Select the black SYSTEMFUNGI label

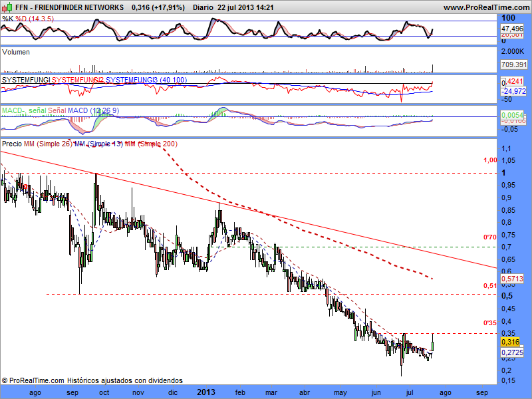26,80
